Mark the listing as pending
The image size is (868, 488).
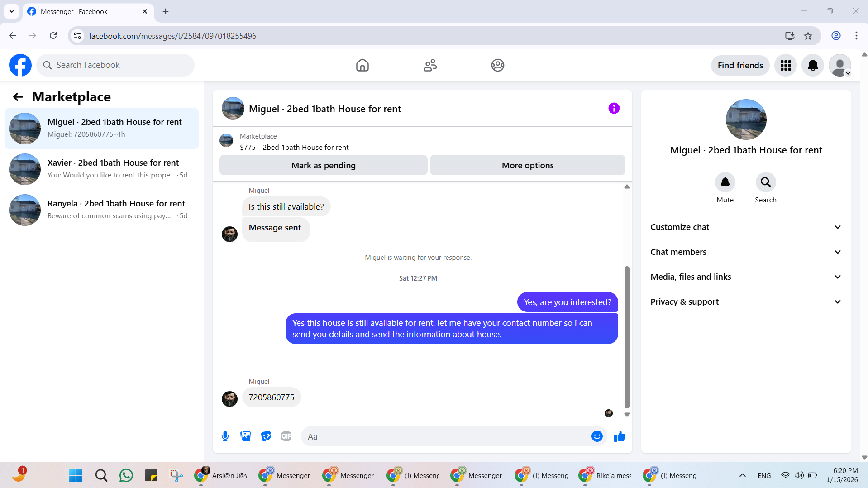(324, 165)
